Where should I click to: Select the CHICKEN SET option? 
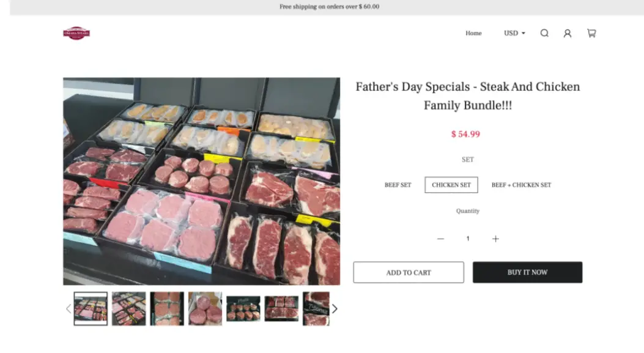(x=451, y=185)
